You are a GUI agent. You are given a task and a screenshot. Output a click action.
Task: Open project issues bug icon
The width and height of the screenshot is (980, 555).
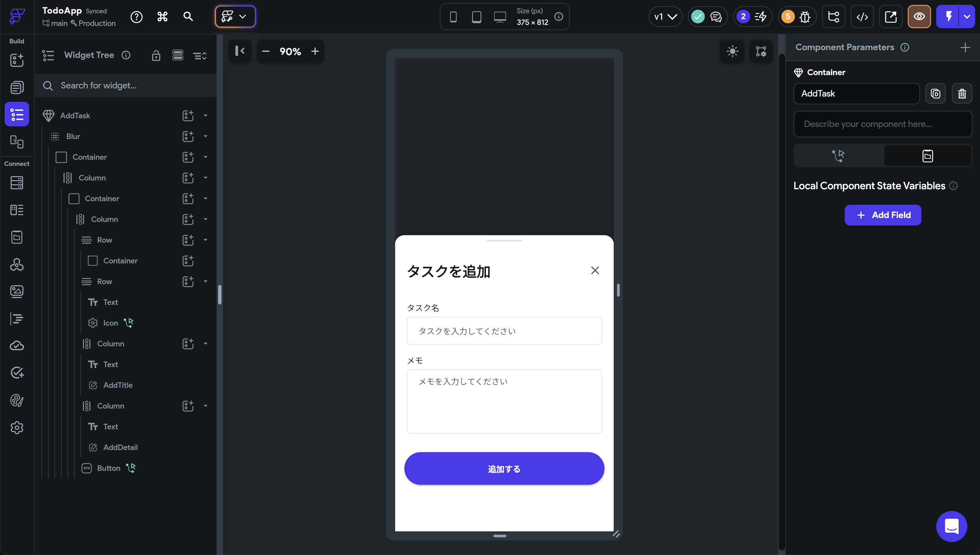pyautogui.click(x=805, y=17)
